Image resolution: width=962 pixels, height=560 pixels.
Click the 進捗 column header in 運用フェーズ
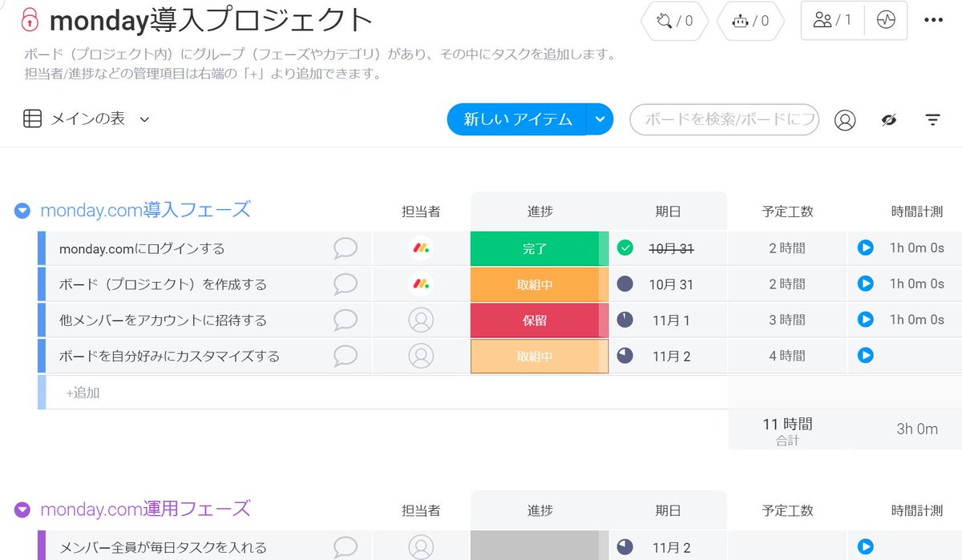540,510
